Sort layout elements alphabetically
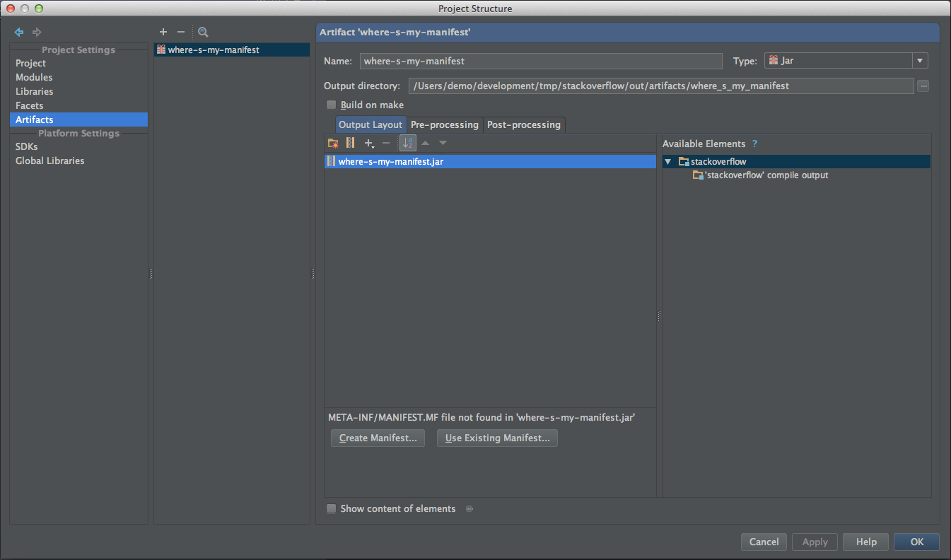Screen dimensions: 951x560 coord(407,142)
